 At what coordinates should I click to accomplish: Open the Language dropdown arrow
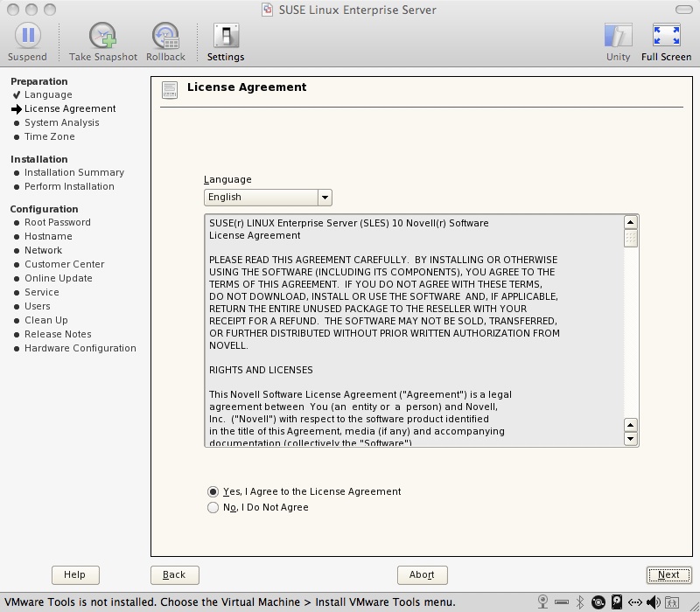(325, 198)
